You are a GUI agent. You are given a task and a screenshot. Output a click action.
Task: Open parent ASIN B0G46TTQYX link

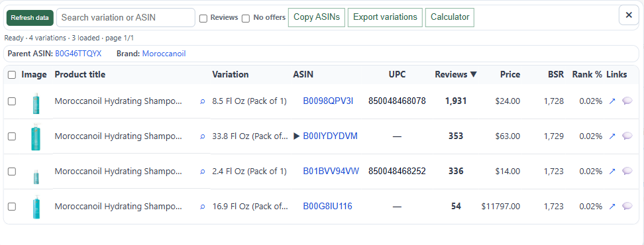tap(78, 54)
